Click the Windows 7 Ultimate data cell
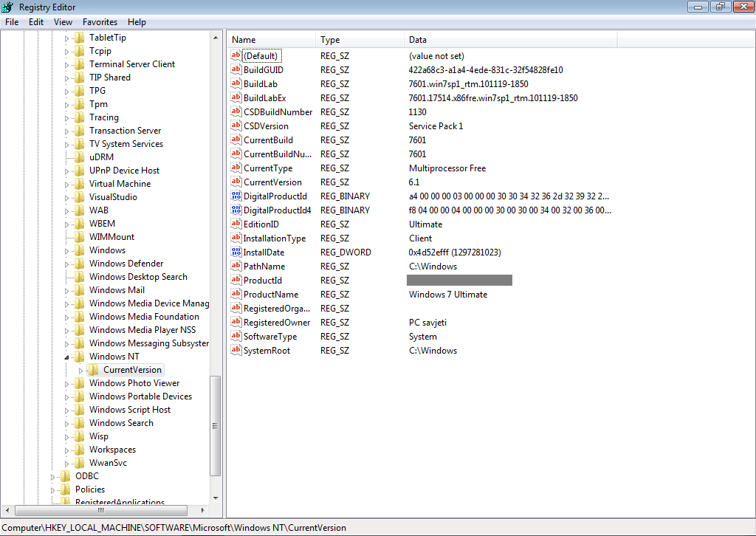Viewport: 756px width, 536px height. point(448,295)
